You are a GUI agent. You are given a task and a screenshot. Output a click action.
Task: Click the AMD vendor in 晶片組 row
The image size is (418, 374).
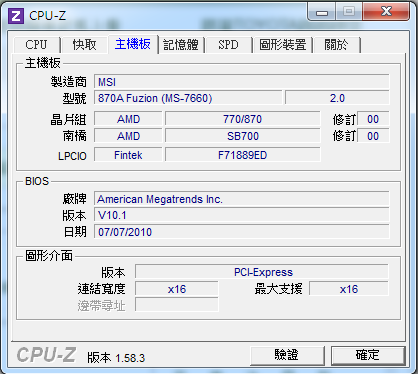click(128, 119)
